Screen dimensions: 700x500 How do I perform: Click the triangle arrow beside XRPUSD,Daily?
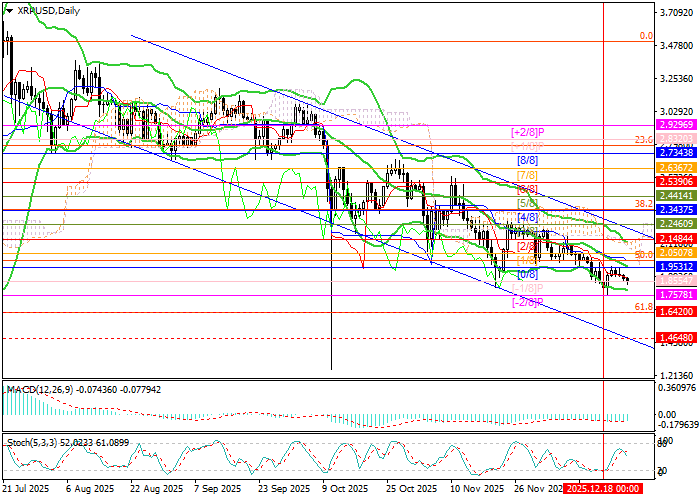tap(9, 10)
